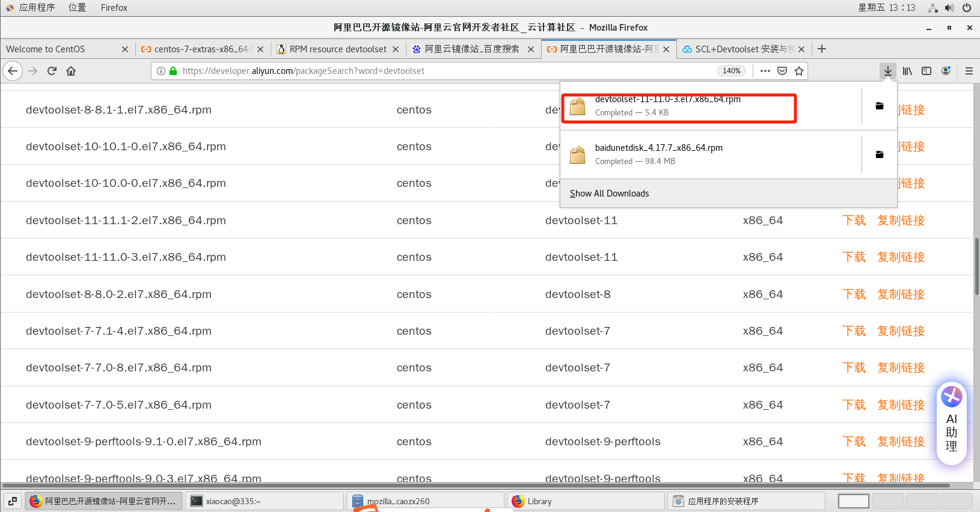Open the Firefox home page

71,71
